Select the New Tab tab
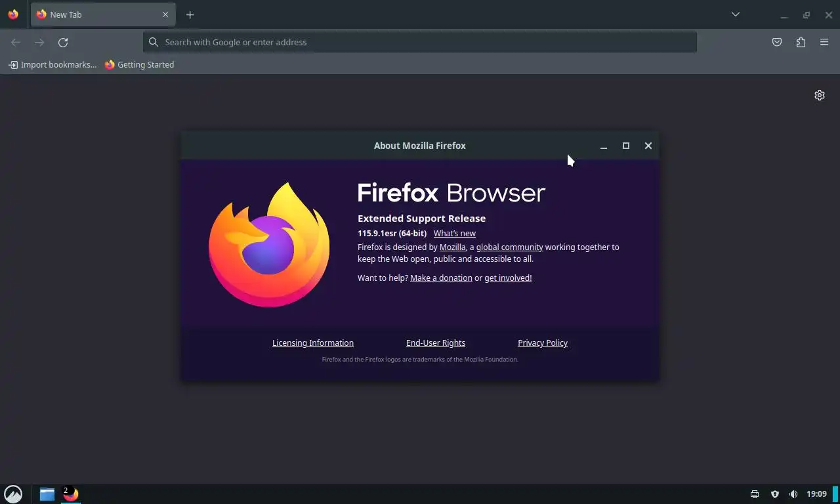840x504 pixels. tap(103, 14)
